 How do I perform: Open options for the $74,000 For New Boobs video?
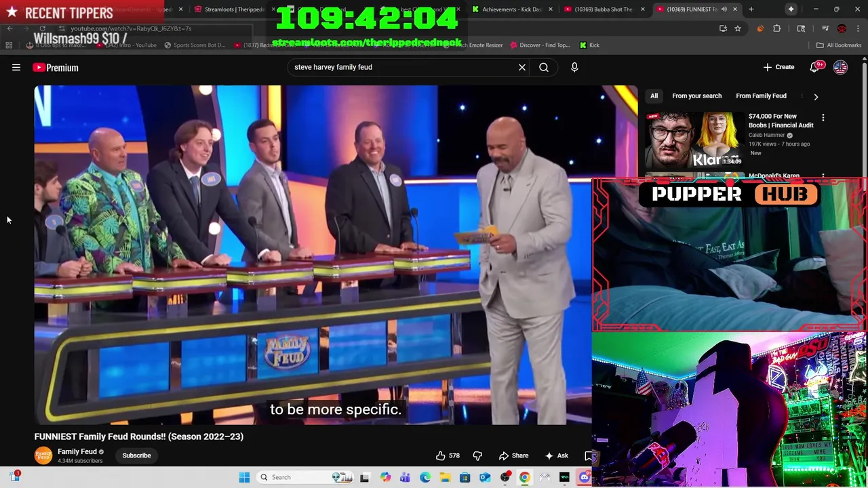[x=823, y=118]
